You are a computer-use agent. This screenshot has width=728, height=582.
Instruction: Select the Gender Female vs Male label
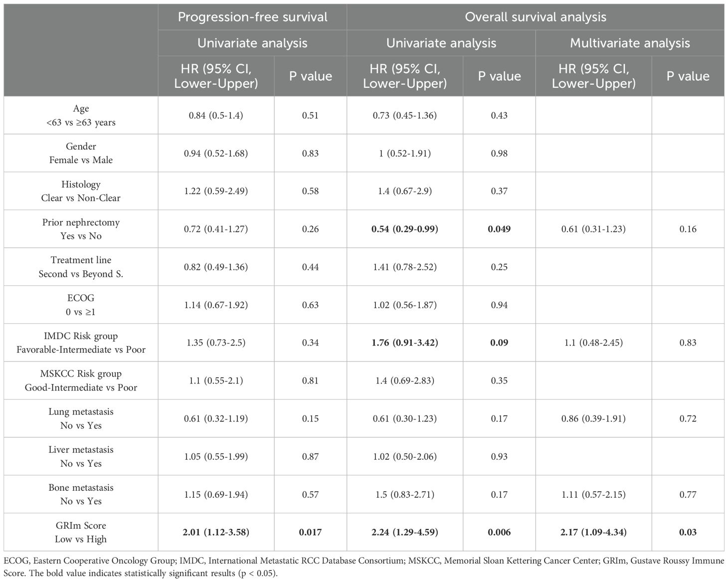point(81,153)
